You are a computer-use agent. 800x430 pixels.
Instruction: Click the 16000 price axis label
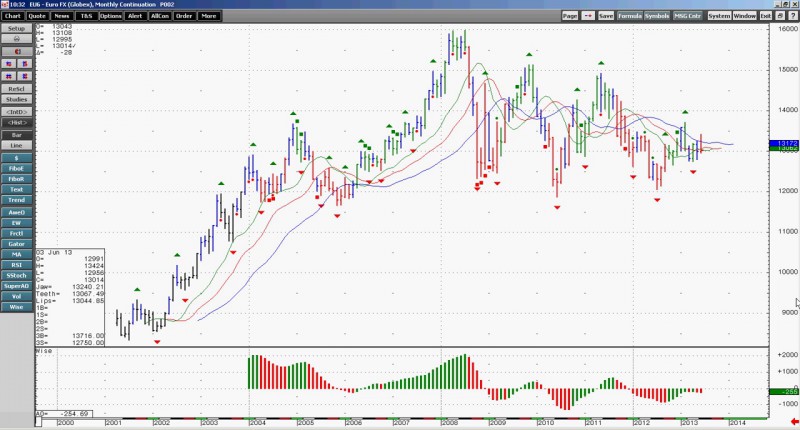click(x=787, y=30)
